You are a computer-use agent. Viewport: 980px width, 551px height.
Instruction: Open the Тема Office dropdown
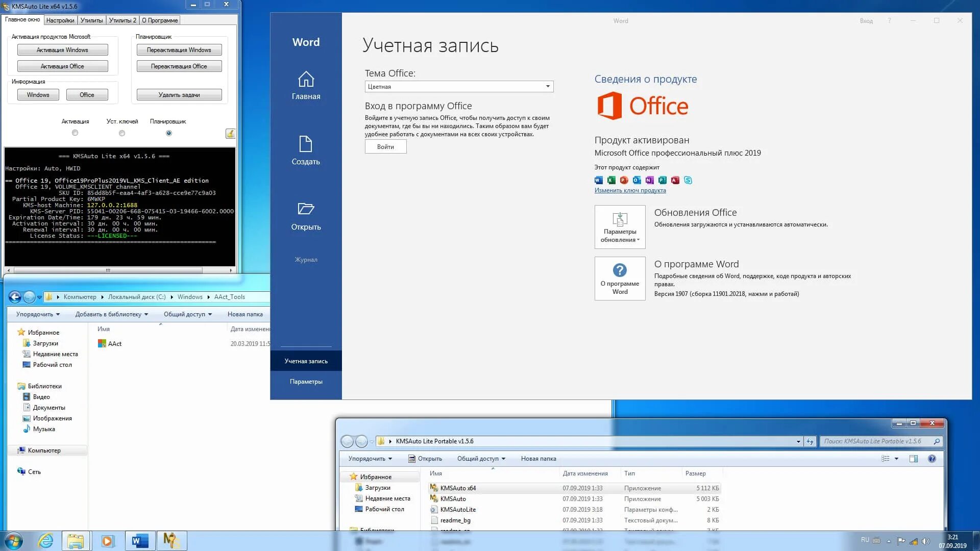coord(459,87)
